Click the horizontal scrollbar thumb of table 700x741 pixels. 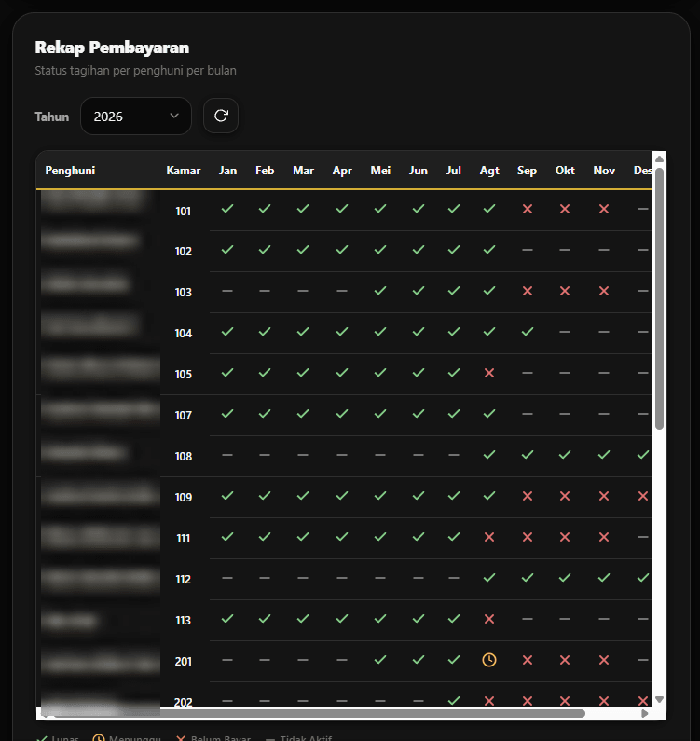point(319,714)
